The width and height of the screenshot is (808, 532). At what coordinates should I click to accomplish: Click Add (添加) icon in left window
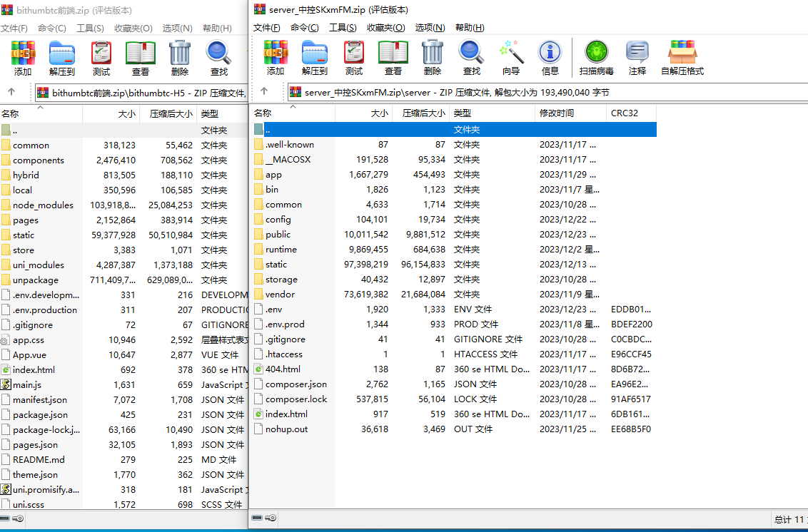23,58
